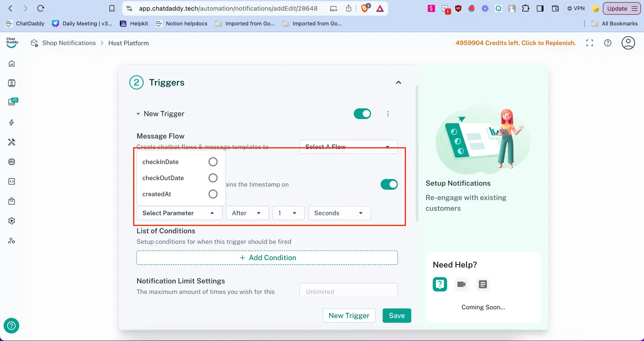Select the createdAt radio option
644x341 pixels.
[x=213, y=194]
